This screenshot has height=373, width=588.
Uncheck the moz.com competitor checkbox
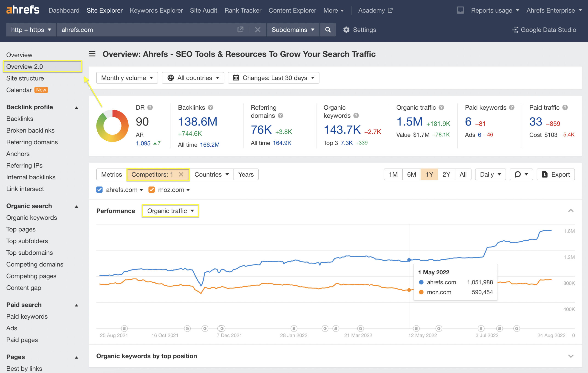152,189
